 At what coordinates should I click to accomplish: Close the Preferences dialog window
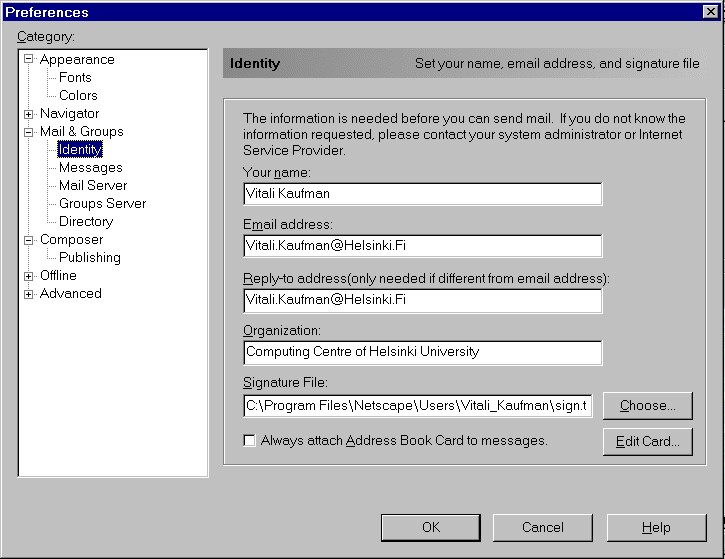711,12
